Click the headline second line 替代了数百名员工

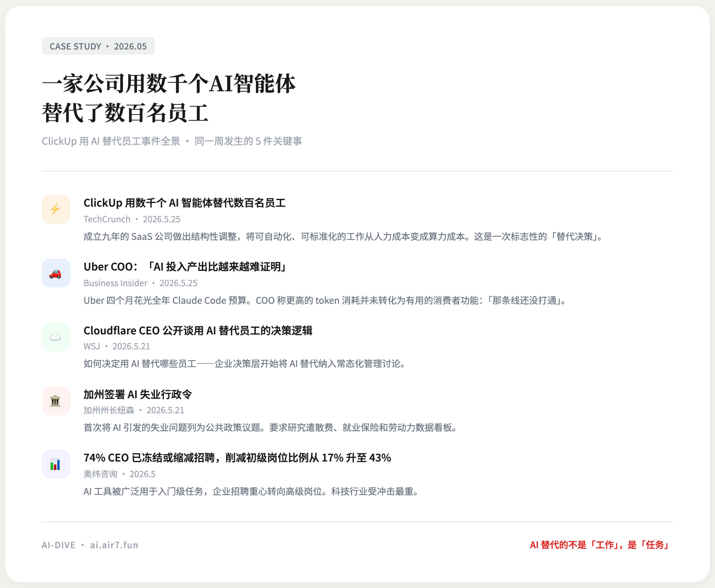pos(125,113)
